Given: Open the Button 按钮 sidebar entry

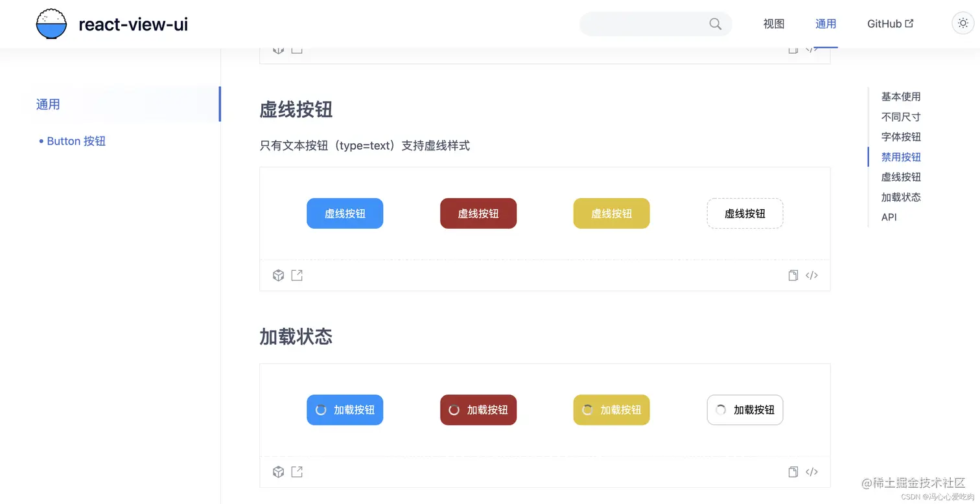Looking at the screenshot, I should (76, 141).
